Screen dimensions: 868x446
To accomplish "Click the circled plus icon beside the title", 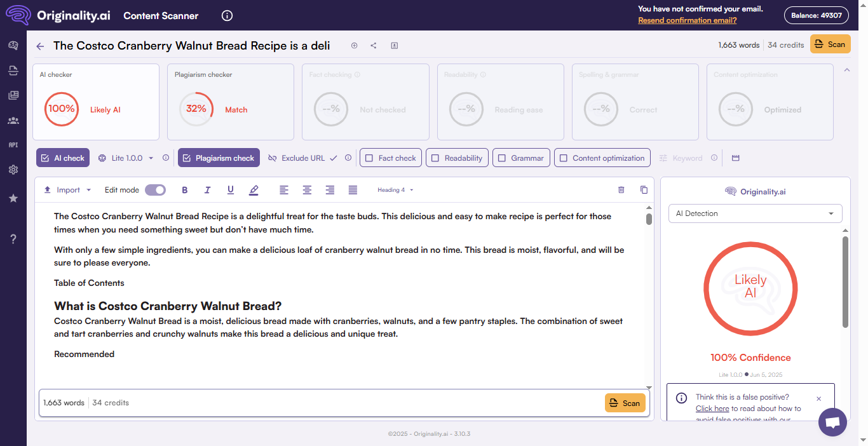I will (x=355, y=46).
